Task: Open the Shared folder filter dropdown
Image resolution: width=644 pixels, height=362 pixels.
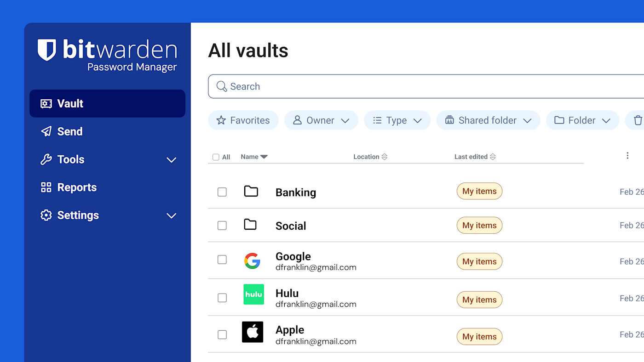Action: [x=488, y=120]
